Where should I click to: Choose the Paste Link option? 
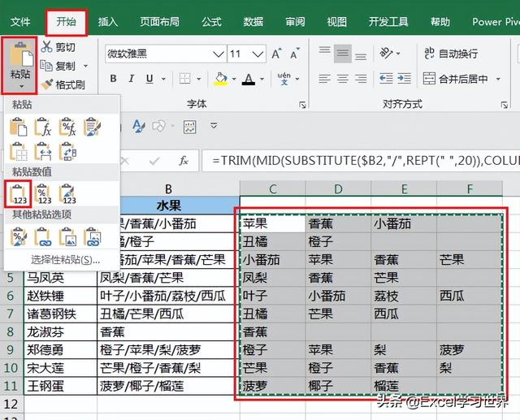[x=43, y=236]
